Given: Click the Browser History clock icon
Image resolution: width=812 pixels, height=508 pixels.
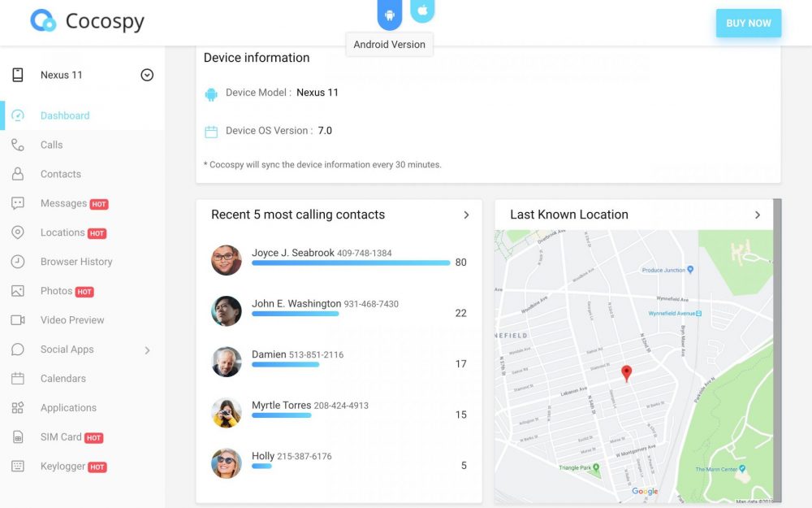Looking at the screenshot, I should click(x=18, y=261).
